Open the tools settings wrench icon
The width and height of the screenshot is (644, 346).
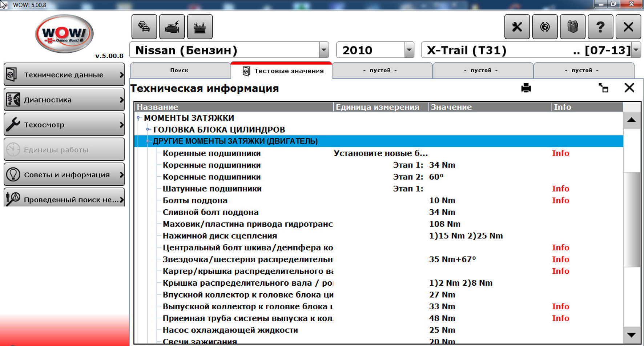pos(517,27)
